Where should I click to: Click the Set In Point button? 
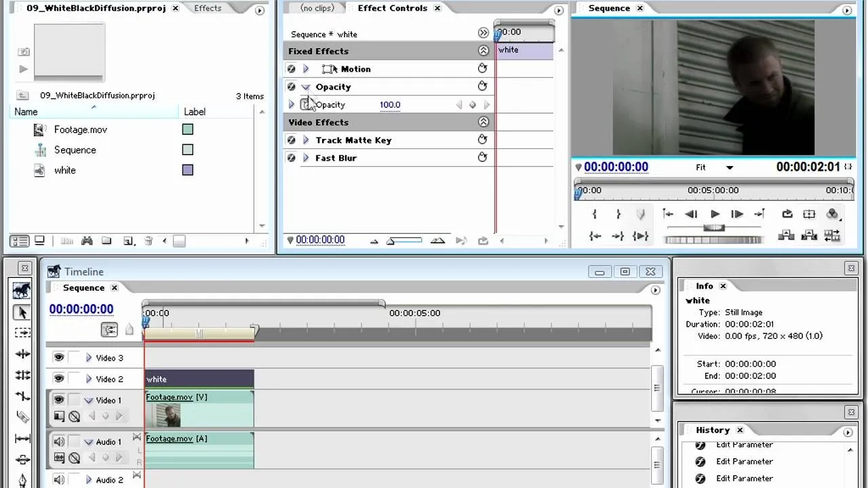pos(595,214)
